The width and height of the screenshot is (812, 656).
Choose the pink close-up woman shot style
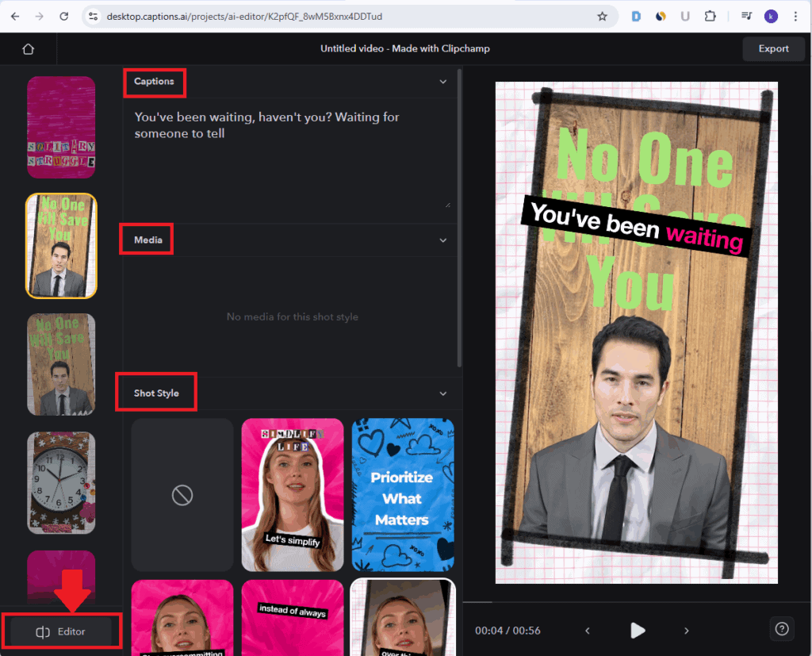(182, 618)
